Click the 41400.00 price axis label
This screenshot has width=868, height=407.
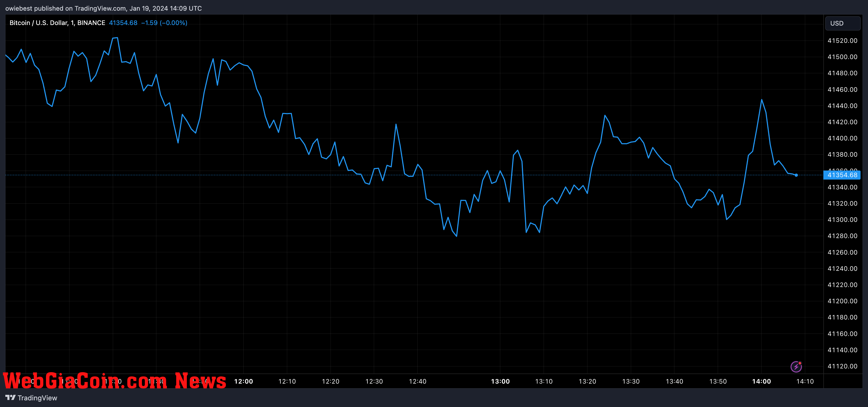[x=842, y=138]
